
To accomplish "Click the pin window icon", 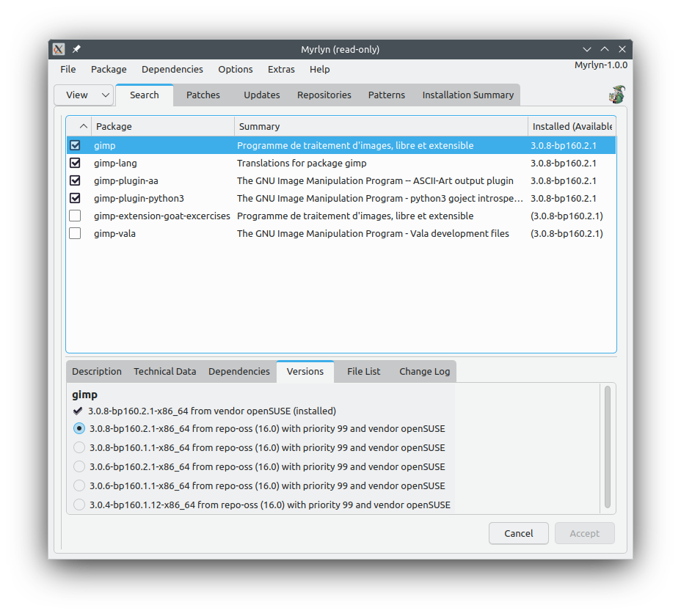I will [76, 49].
